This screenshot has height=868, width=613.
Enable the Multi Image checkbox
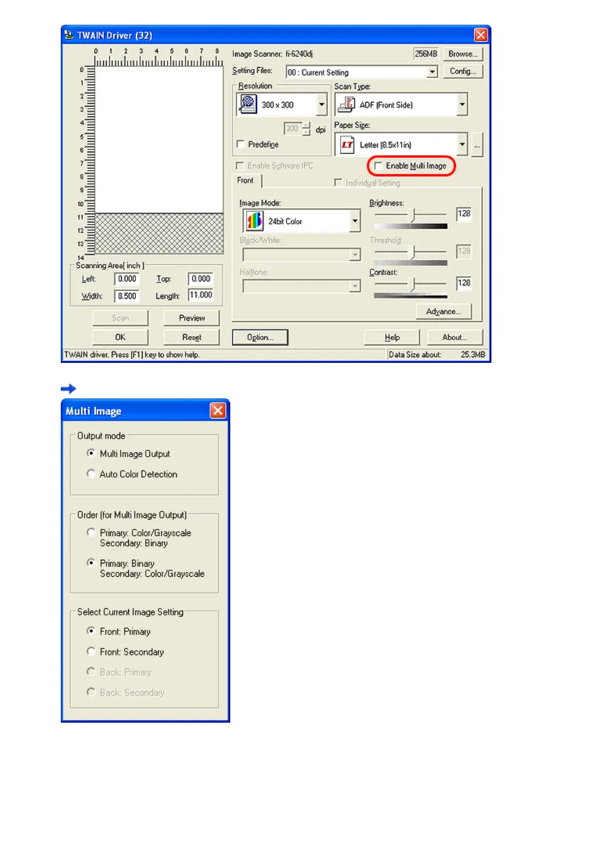(x=378, y=165)
